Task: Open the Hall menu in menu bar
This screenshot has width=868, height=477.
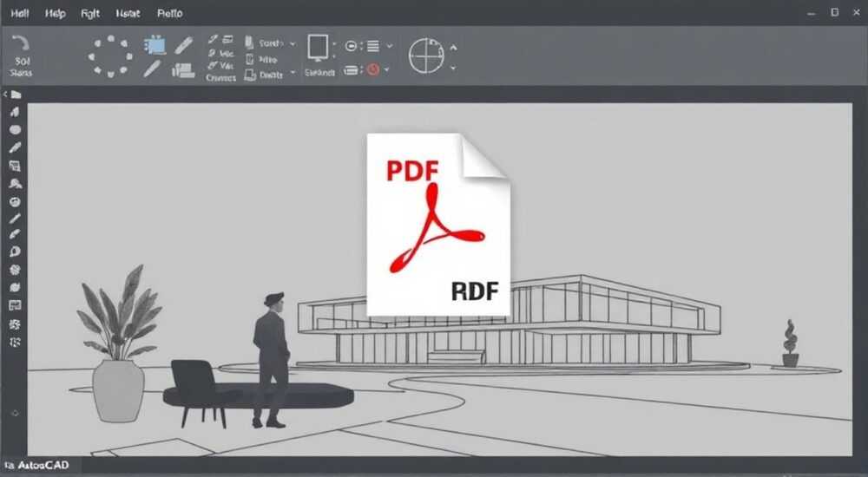Action: 20,13
